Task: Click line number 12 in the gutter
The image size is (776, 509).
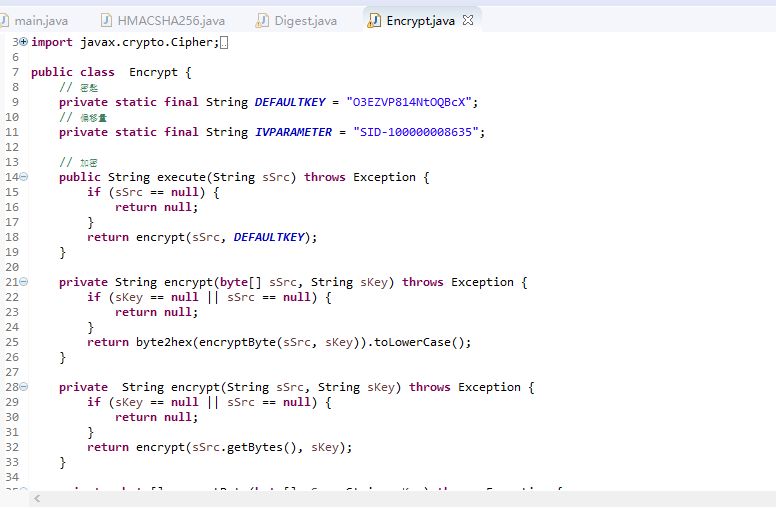Action: pyautogui.click(x=12, y=147)
